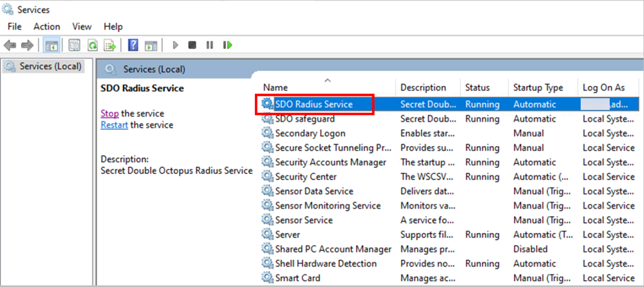This screenshot has height=287, width=644.
Task: Click the gear icon of Security Accounts Manager
Action: pos(267,163)
